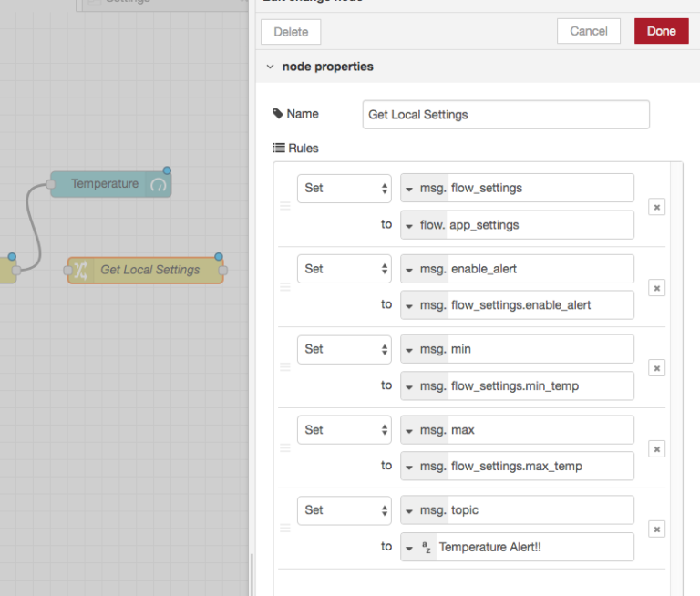Viewport: 700px width, 596px height.
Task: Delete the msg.enable_alert rule using x icon
Action: 656,288
